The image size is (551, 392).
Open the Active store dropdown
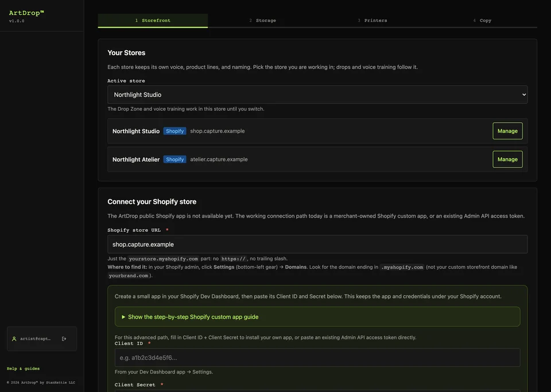coord(317,95)
